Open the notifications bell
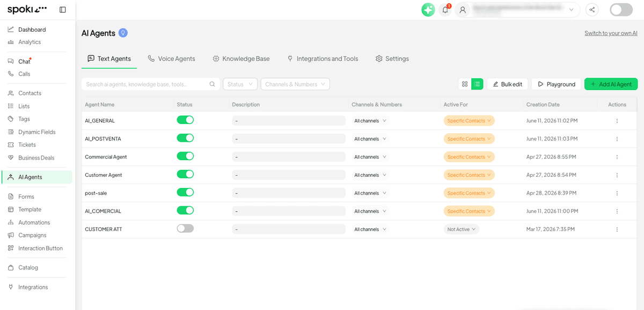The width and height of the screenshot is (644, 310). pos(445,10)
